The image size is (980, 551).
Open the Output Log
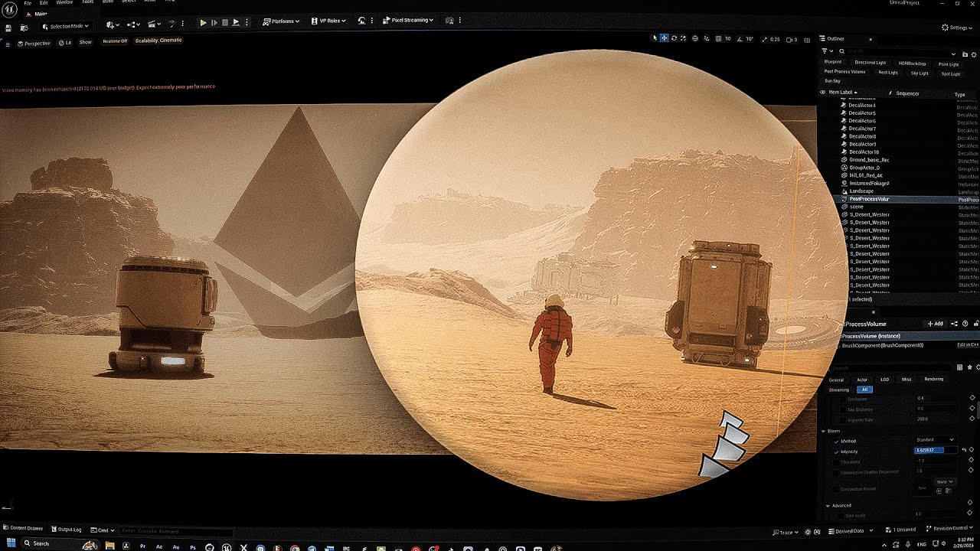pyautogui.click(x=66, y=530)
